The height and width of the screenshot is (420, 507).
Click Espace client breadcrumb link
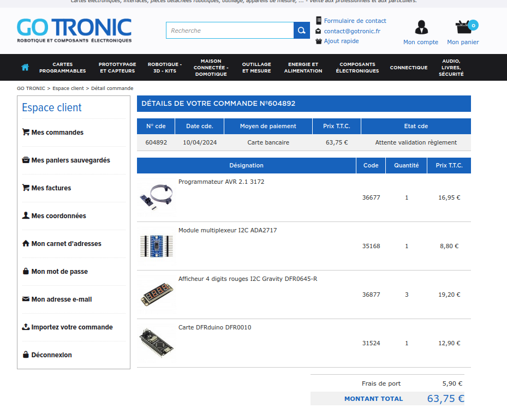click(x=68, y=88)
